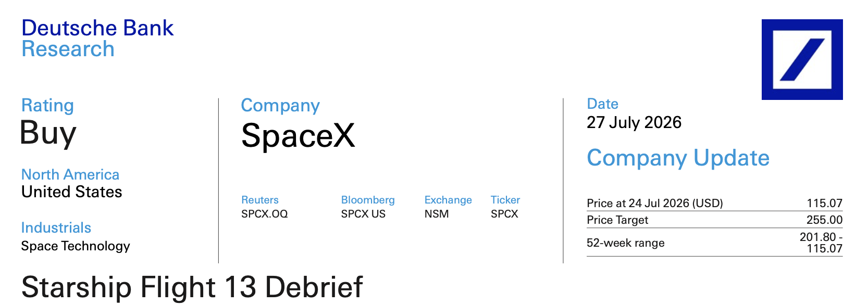Click Reuters code SPCX.OQ
The image size is (868, 305).
coord(265,214)
